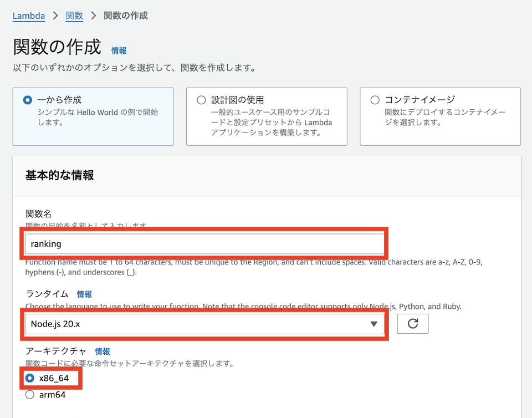532x418 pixels.
Task: Click the current 関数の作成 breadcrumb item
Action: click(126, 16)
